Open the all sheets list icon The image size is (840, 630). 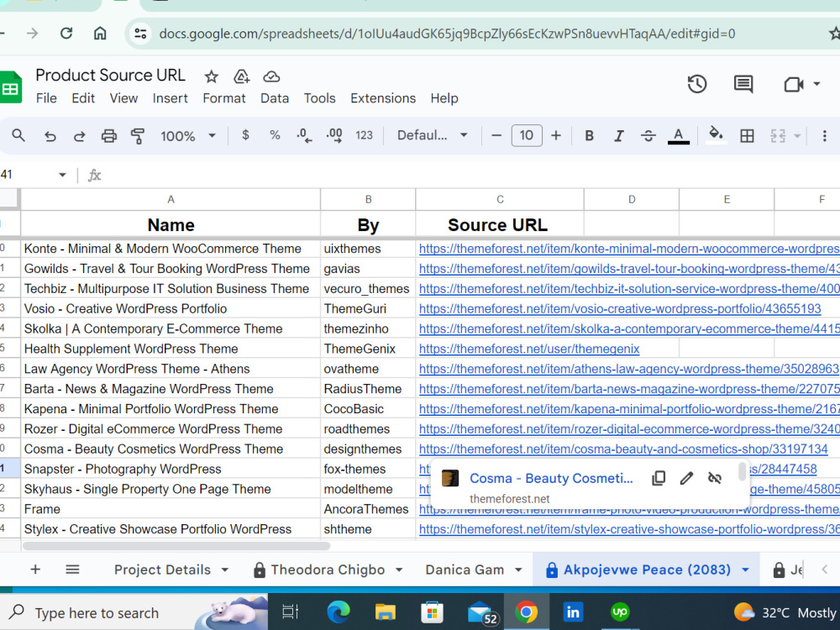pyautogui.click(x=72, y=569)
